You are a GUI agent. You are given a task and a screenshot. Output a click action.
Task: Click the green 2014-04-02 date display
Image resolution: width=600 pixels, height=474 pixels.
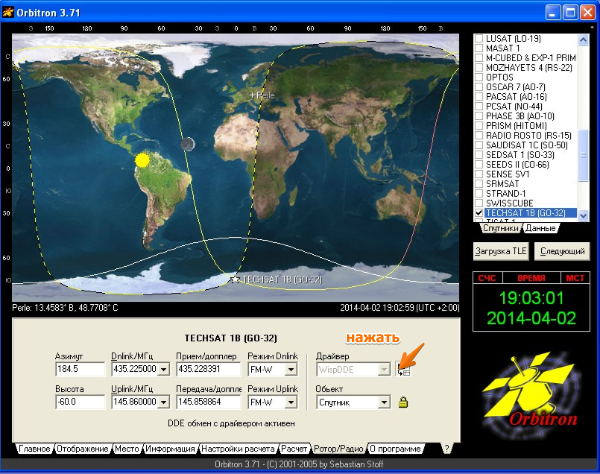tap(531, 318)
